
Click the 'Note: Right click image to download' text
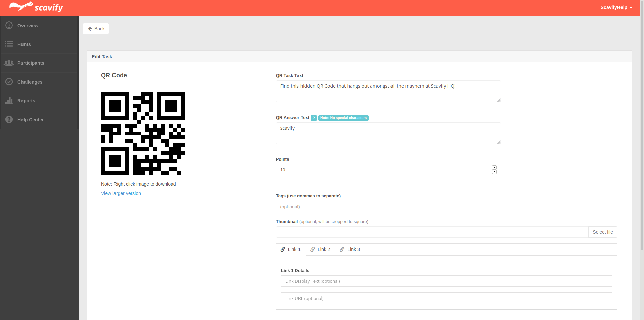click(x=138, y=184)
